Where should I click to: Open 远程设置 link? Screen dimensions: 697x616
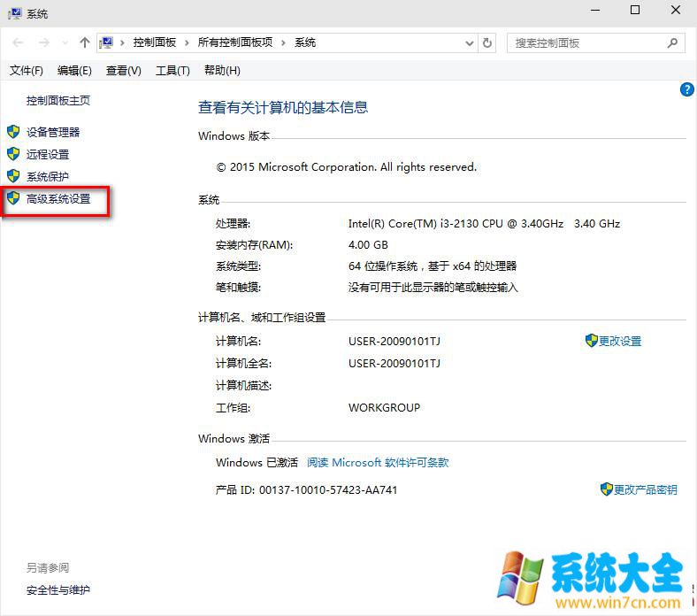(48, 154)
